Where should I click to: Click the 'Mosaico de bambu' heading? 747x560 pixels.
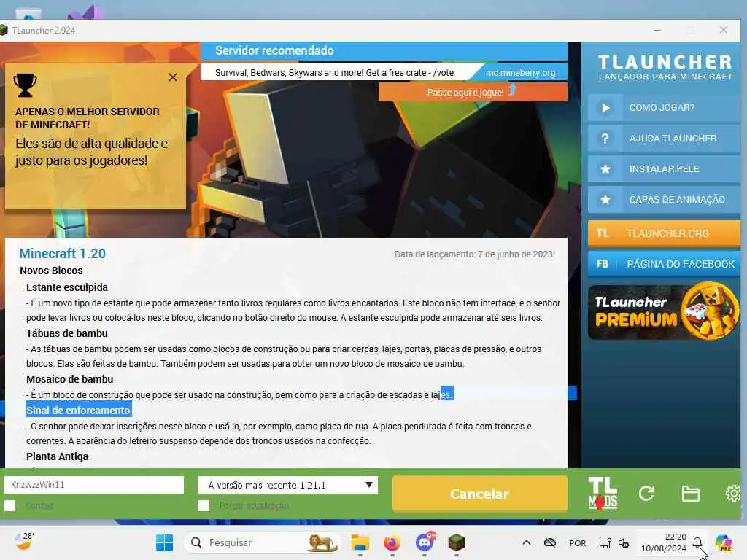(69, 379)
